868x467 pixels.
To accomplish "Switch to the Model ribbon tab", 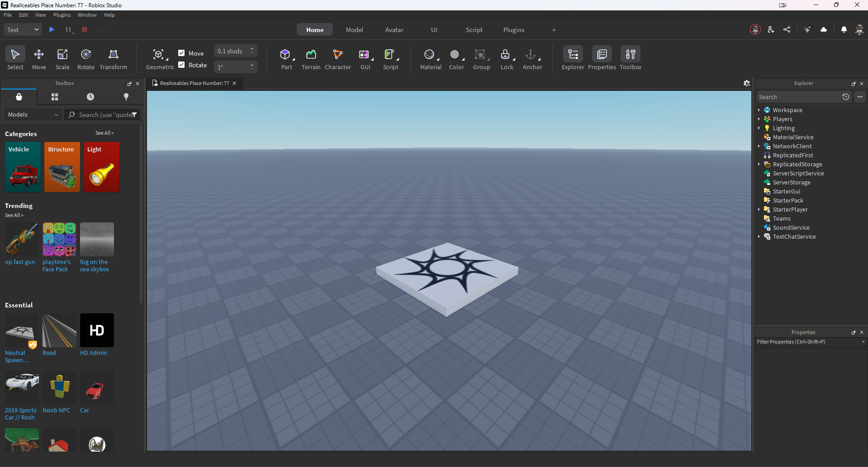I will coord(355,30).
